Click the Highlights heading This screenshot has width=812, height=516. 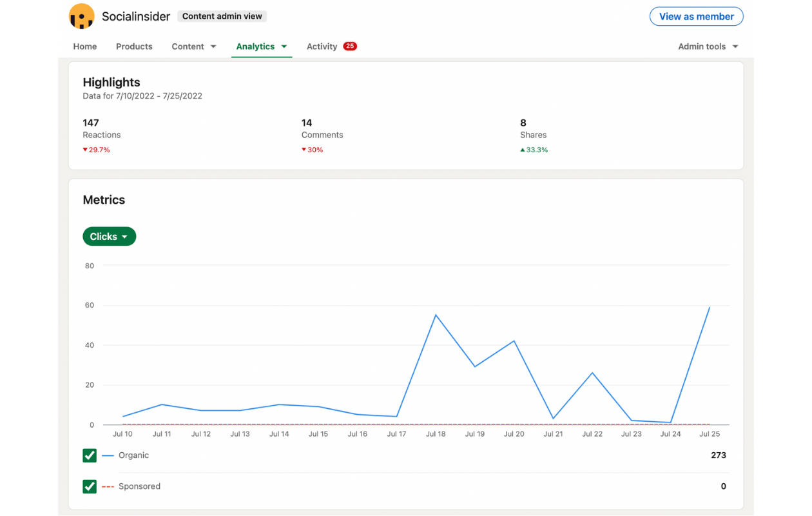[111, 83]
